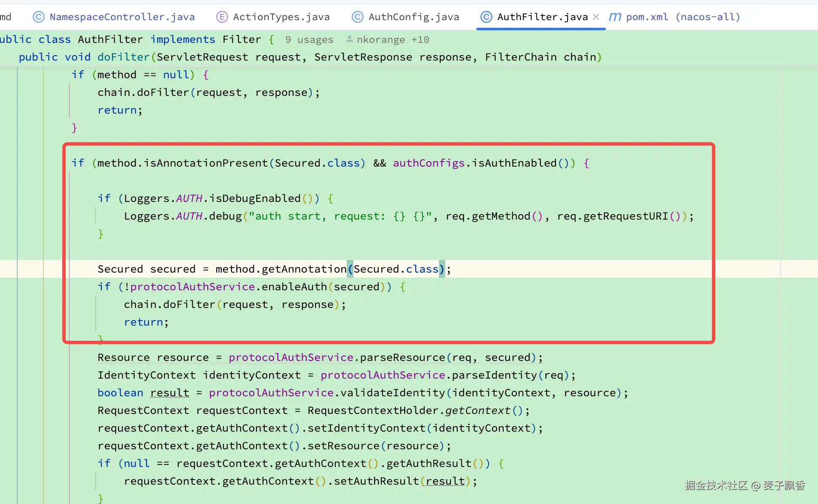Image resolution: width=818 pixels, height=504 pixels.
Task: Open the AuthConfig.java editor tab
Action: tap(413, 17)
